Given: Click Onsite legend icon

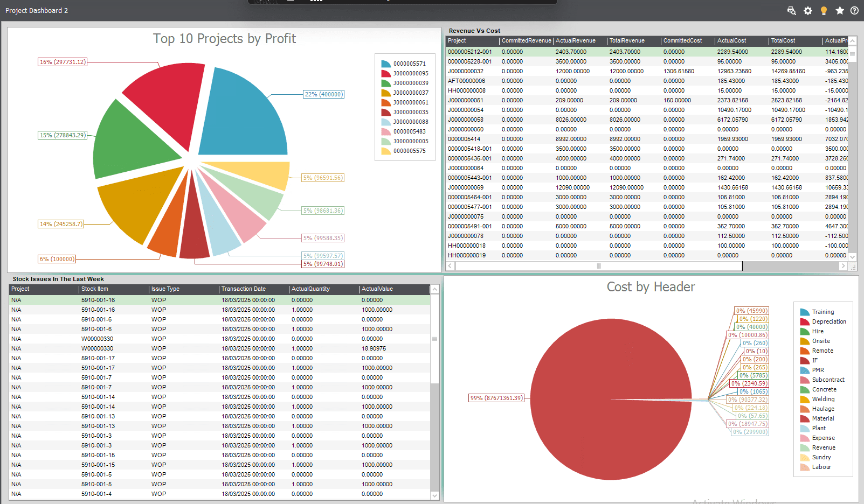Looking at the screenshot, I should (x=805, y=341).
